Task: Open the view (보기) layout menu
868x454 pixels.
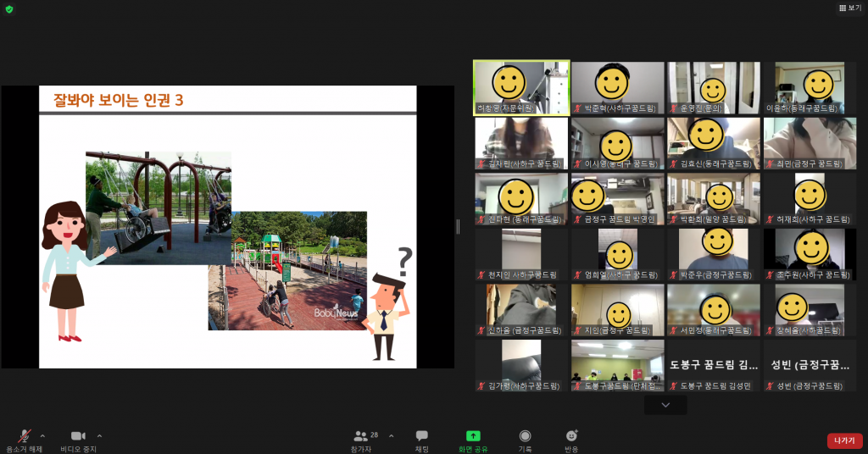Action: [x=849, y=8]
